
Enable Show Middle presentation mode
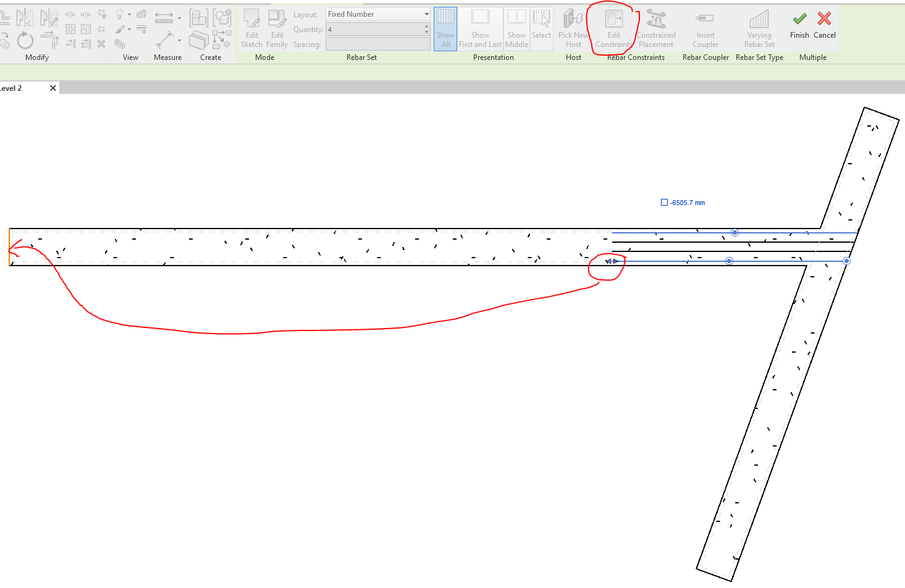coord(516,27)
